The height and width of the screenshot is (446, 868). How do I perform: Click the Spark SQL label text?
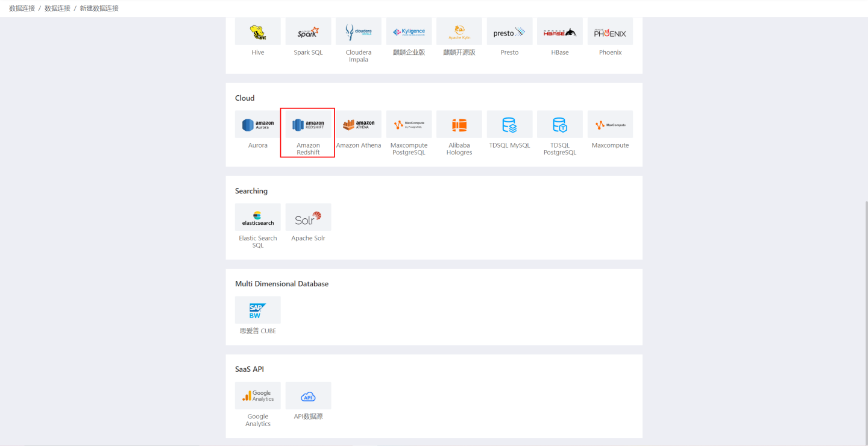[308, 52]
